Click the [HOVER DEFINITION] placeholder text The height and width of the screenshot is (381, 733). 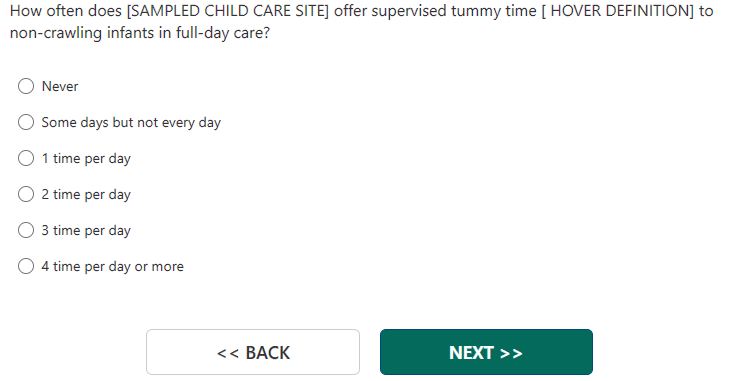[x=618, y=11]
